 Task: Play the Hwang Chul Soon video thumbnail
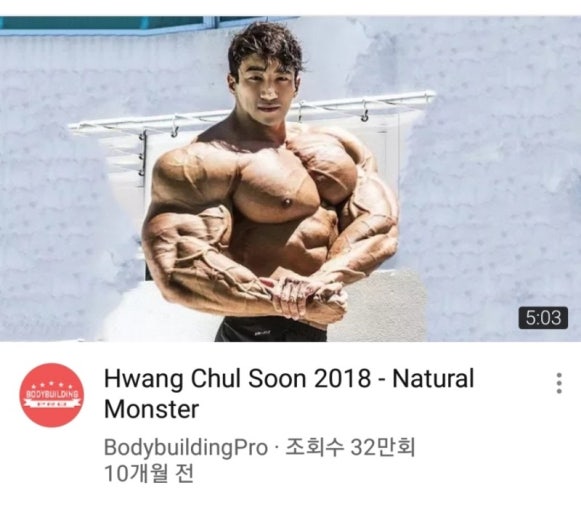(290, 179)
